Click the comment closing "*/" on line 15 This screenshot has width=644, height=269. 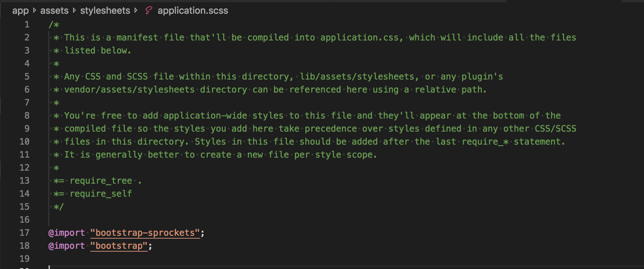pyautogui.click(x=59, y=207)
